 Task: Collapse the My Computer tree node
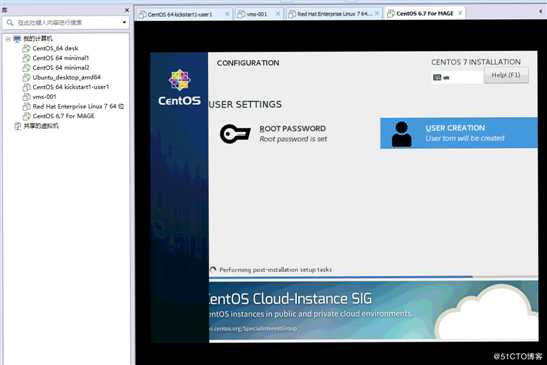(8, 39)
